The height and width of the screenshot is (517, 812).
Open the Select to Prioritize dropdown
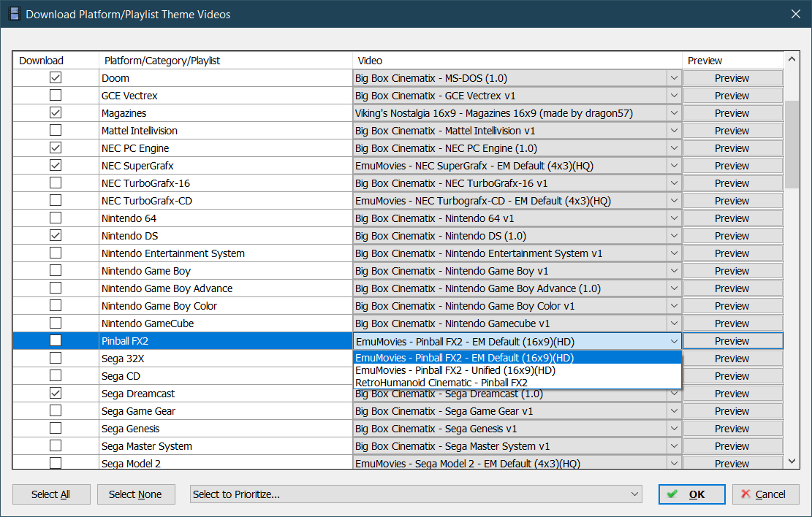pyautogui.click(x=416, y=494)
